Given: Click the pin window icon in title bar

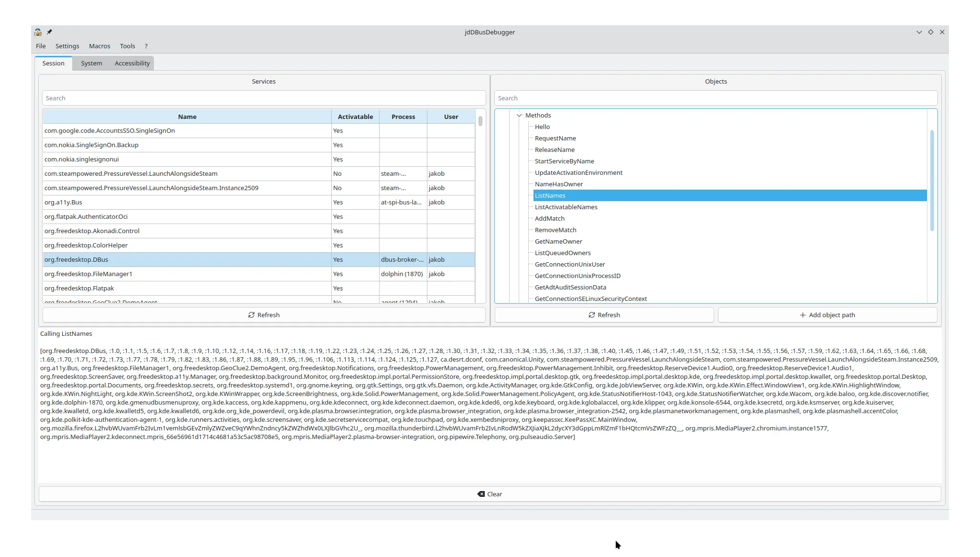Looking at the screenshot, I should coord(49,32).
